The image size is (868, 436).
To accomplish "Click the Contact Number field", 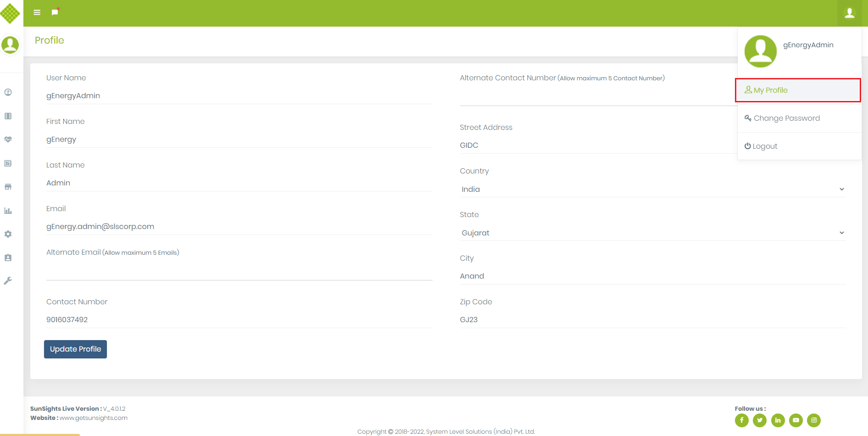I will pos(239,319).
